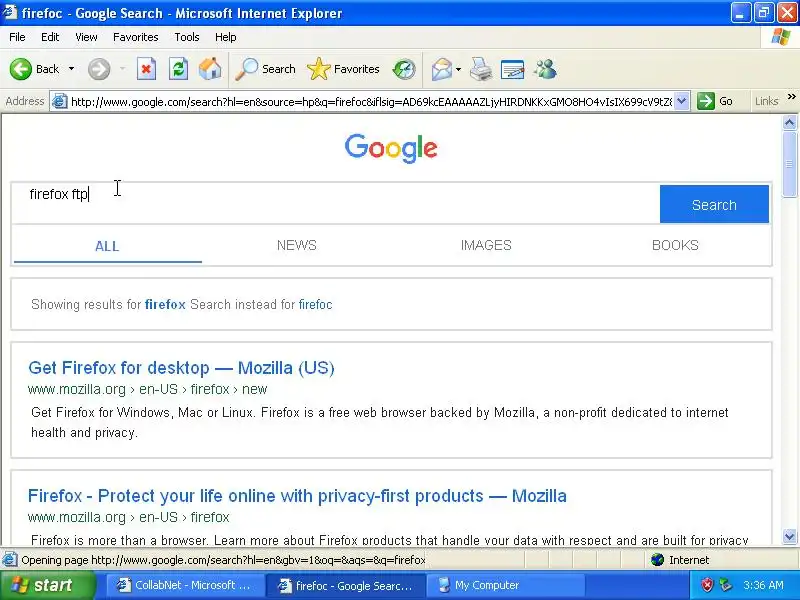Click inside the firefox ftp search box

335,204
